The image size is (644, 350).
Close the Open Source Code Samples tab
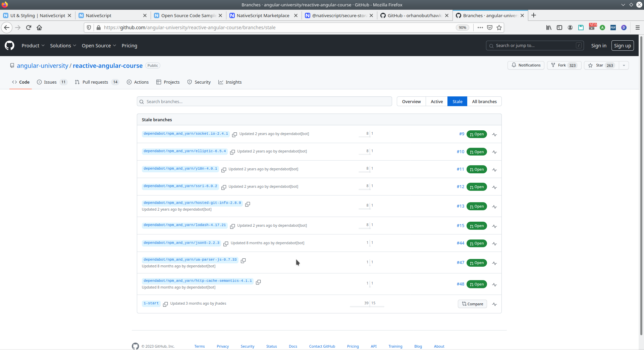(x=220, y=15)
